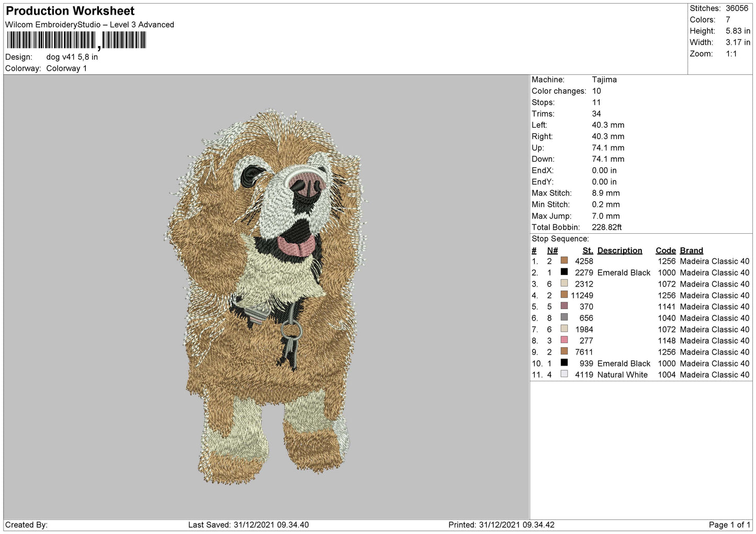
Task: Select stitch count "1984" in row 7
Action: 584,330
